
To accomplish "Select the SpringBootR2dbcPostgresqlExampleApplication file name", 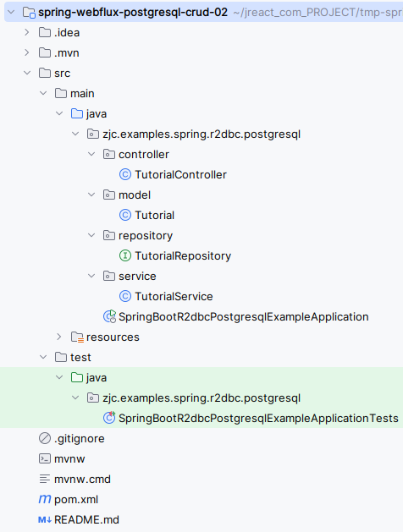I will tap(244, 317).
